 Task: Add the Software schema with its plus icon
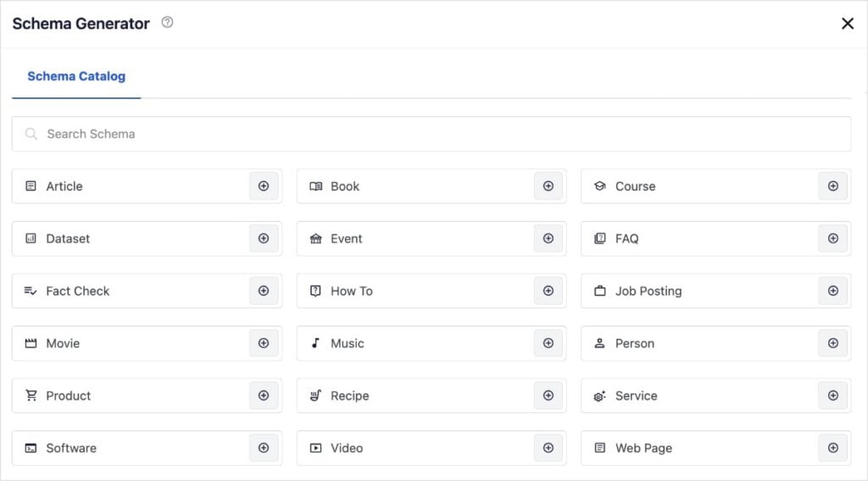click(264, 448)
